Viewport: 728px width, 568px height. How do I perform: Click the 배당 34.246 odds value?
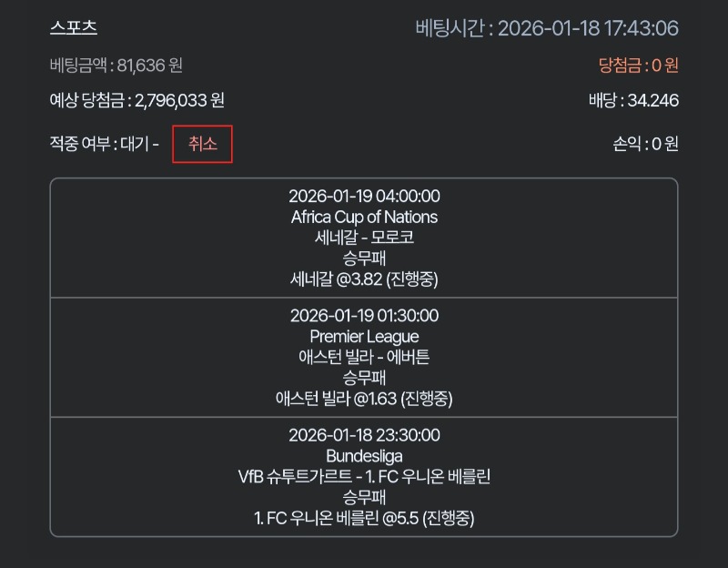pyautogui.click(x=633, y=100)
